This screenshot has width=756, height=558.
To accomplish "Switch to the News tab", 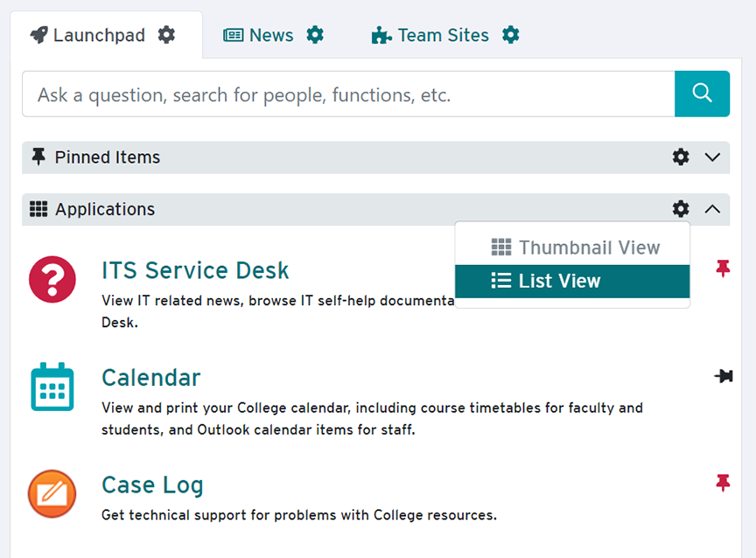I will (259, 35).
